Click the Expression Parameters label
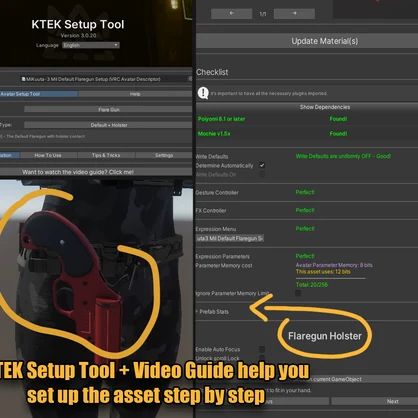 [223, 256]
